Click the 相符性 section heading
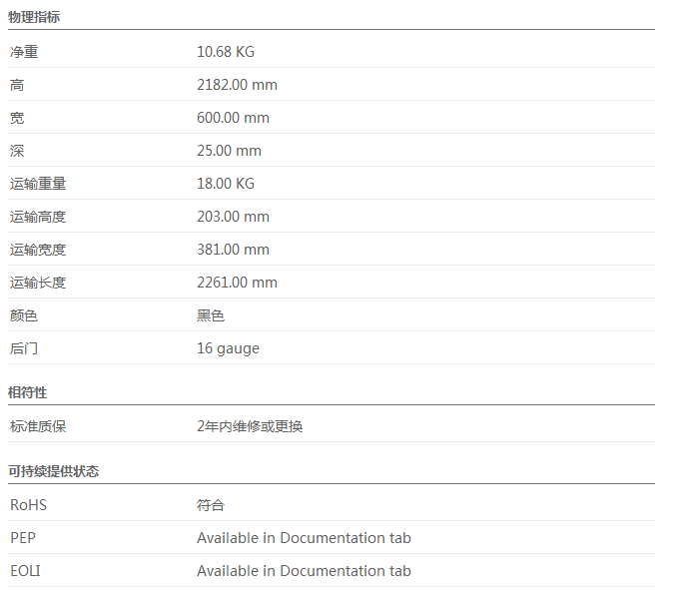 (x=28, y=392)
